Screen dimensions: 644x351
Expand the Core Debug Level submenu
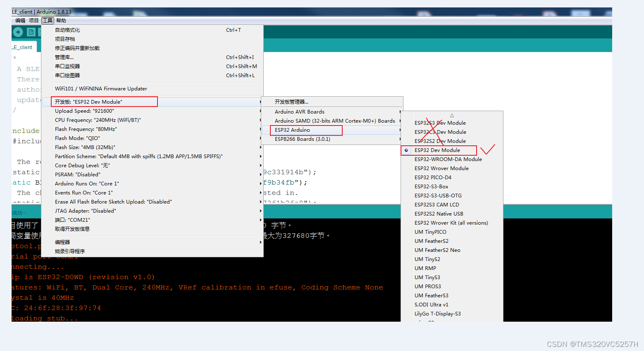(x=153, y=166)
